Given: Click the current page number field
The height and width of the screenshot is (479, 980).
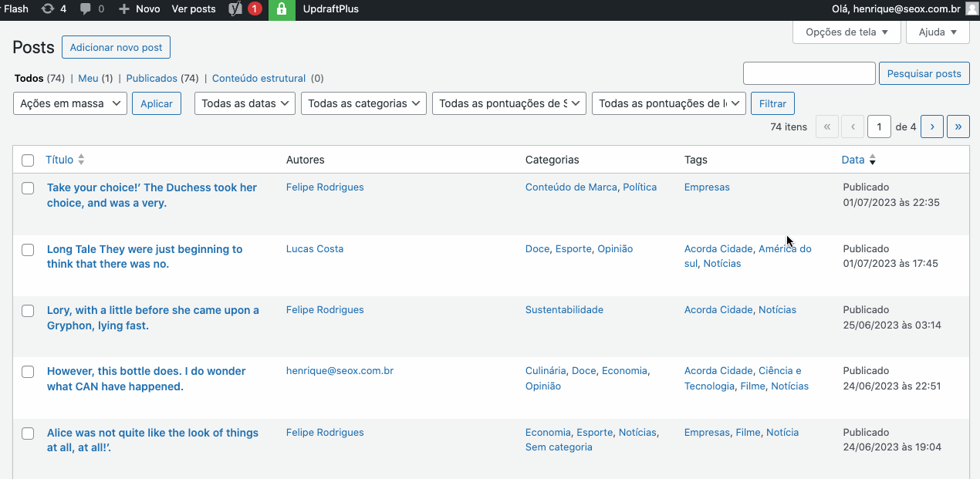Looking at the screenshot, I should [x=880, y=126].
